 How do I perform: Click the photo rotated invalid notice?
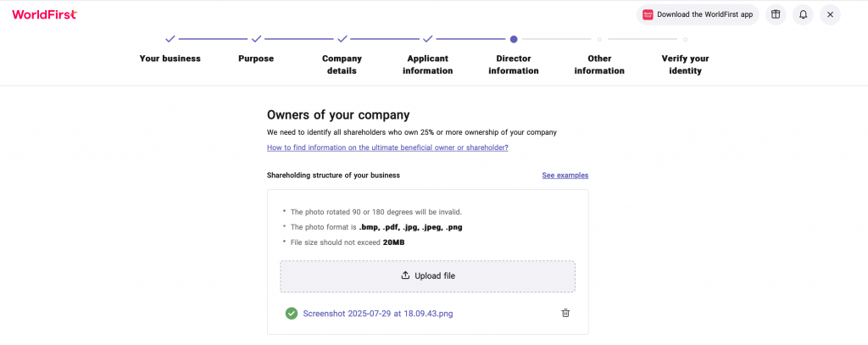(x=376, y=212)
